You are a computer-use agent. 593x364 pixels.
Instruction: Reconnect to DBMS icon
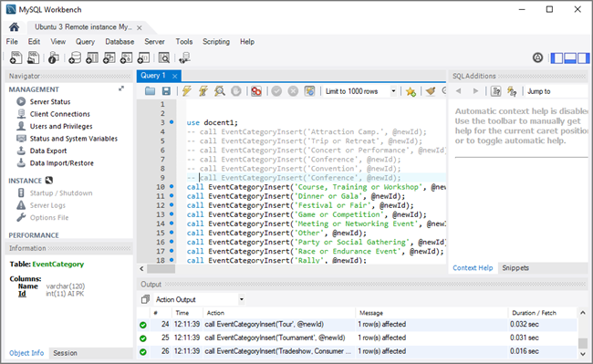click(184, 57)
